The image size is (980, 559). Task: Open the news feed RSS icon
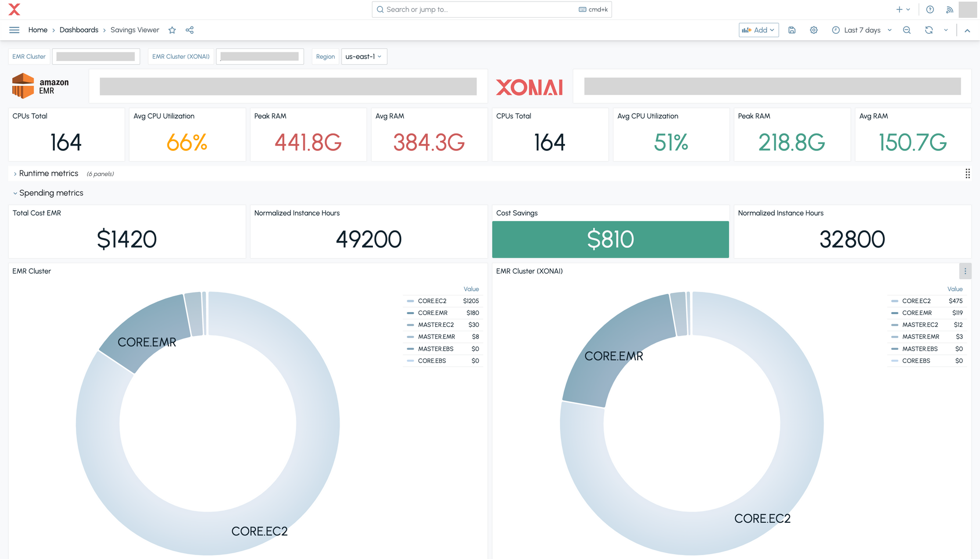point(950,10)
